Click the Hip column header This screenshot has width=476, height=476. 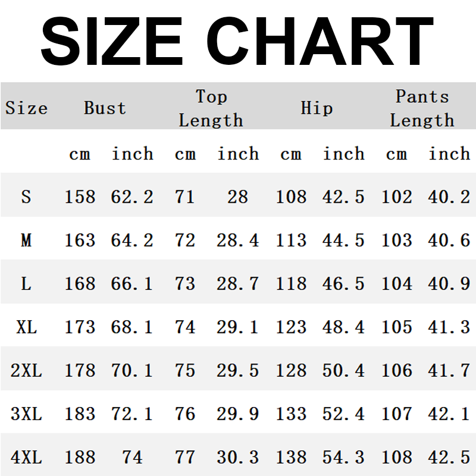[317, 108]
